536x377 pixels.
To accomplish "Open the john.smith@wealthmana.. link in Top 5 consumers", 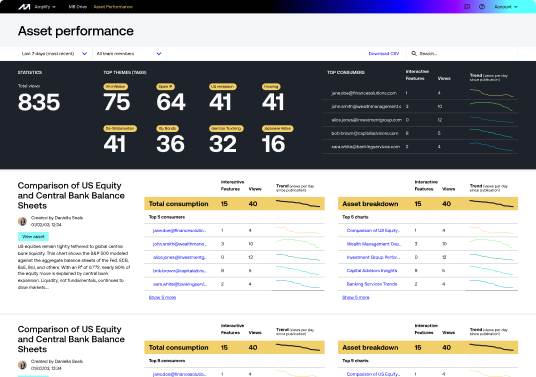I will (179, 244).
